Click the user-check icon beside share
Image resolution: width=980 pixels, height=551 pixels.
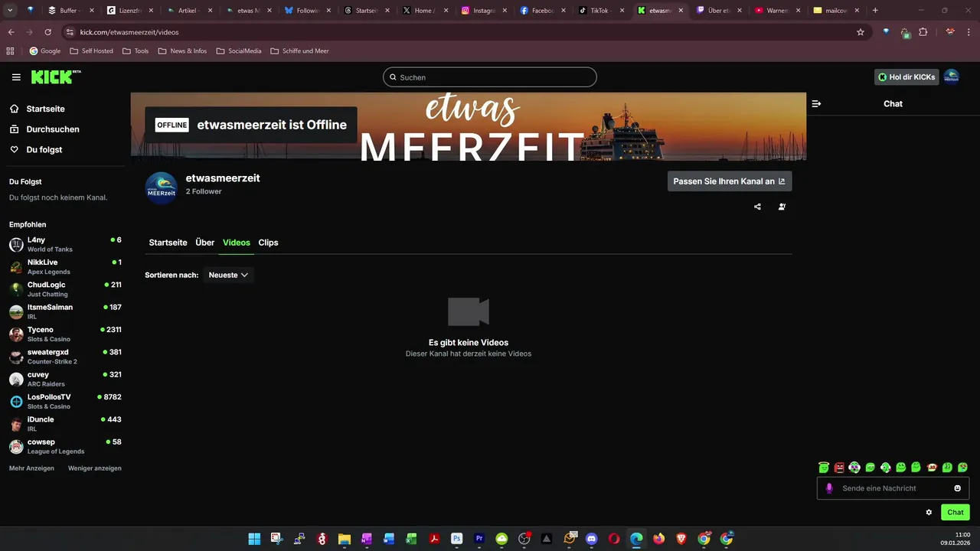click(782, 207)
